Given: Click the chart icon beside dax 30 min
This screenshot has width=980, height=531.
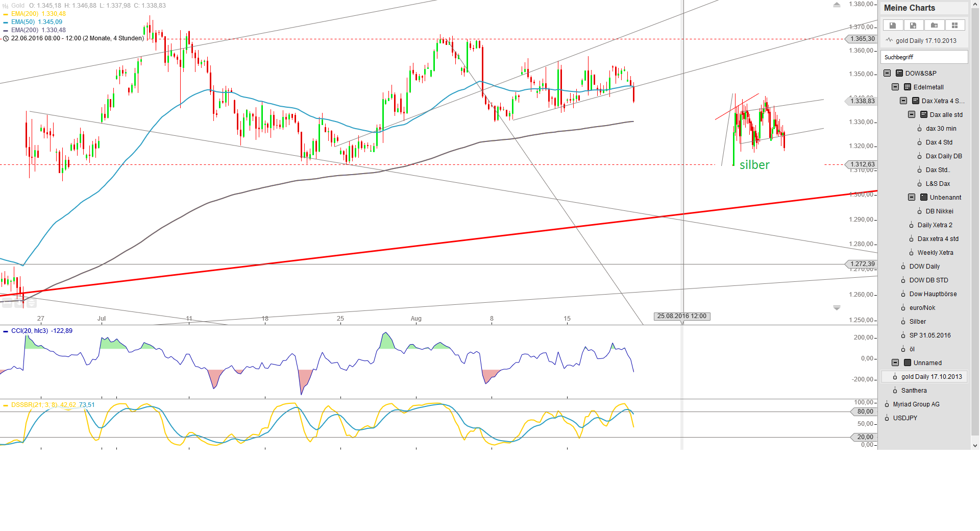Looking at the screenshot, I should click(x=920, y=129).
